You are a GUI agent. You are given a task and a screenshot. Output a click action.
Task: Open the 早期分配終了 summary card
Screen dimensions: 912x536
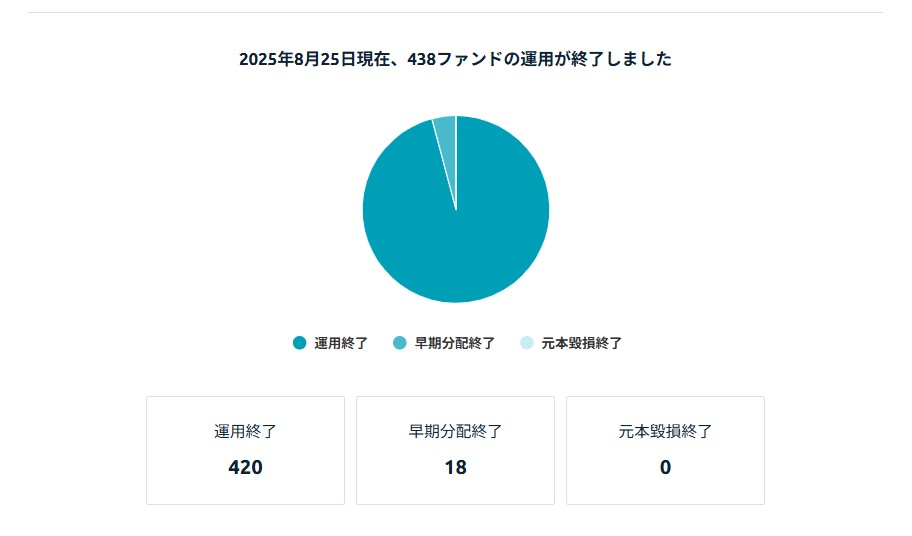[455, 451]
